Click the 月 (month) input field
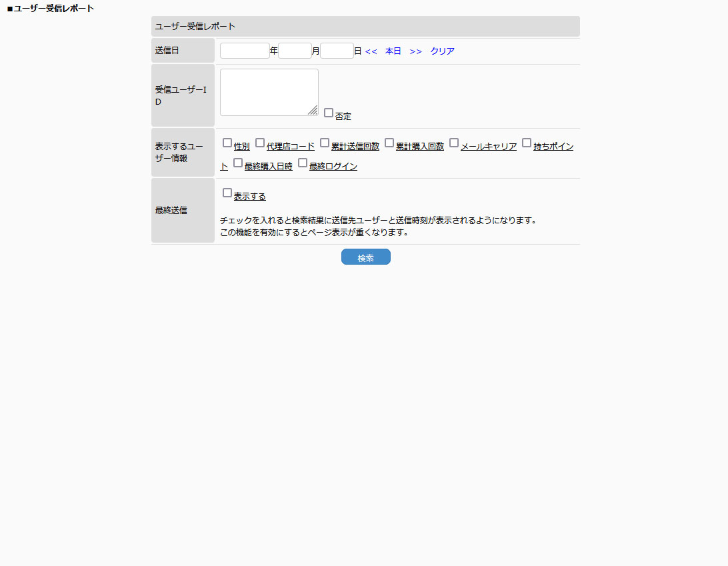The width and height of the screenshot is (728, 566). click(295, 51)
